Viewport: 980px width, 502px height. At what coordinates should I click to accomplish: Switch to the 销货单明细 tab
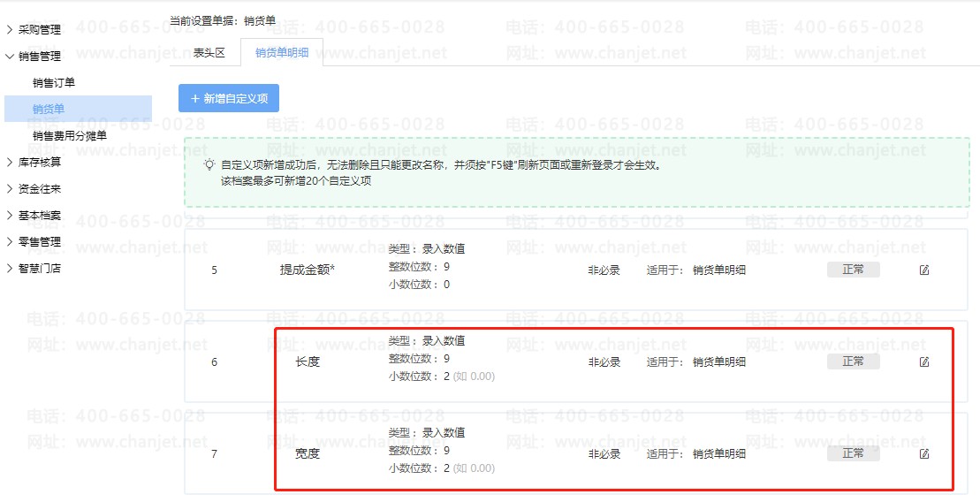(282, 52)
